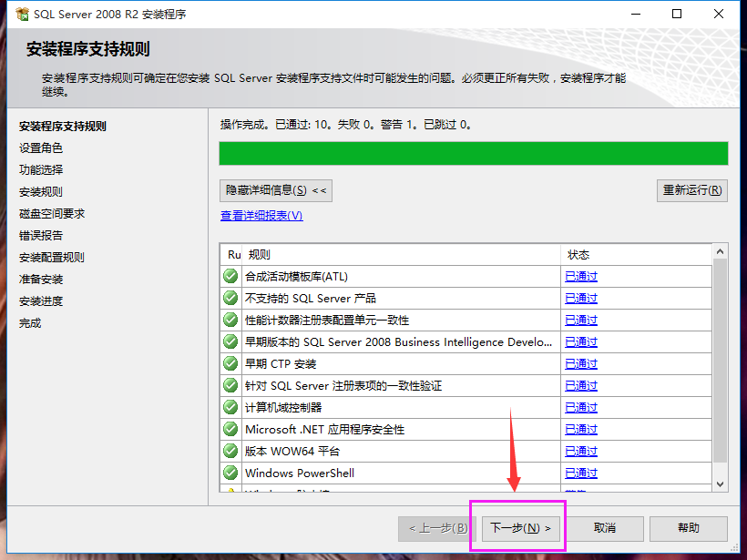This screenshot has width=747, height=560.
Task: Click the 状态 column header
Action: pyautogui.click(x=636, y=255)
